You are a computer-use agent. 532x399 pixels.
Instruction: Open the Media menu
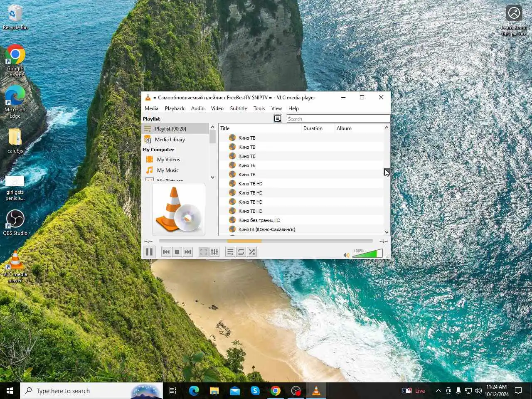coord(151,108)
